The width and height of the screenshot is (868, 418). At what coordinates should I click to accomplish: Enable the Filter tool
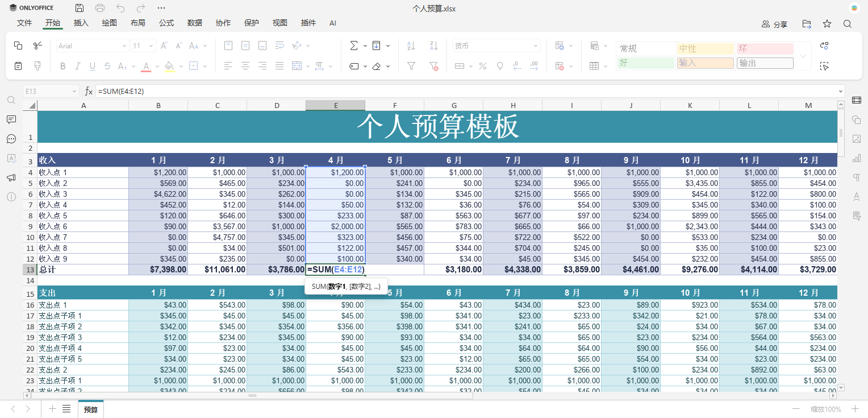(x=411, y=67)
